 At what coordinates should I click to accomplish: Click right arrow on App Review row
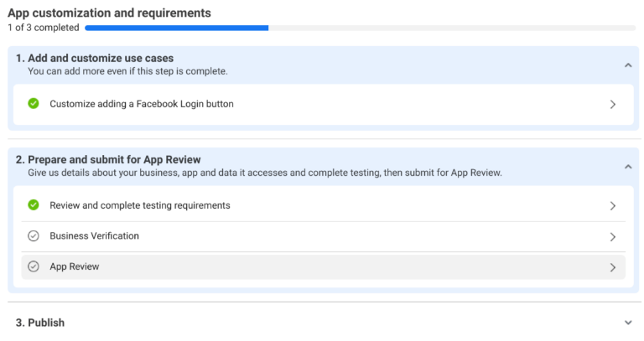[613, 267]
